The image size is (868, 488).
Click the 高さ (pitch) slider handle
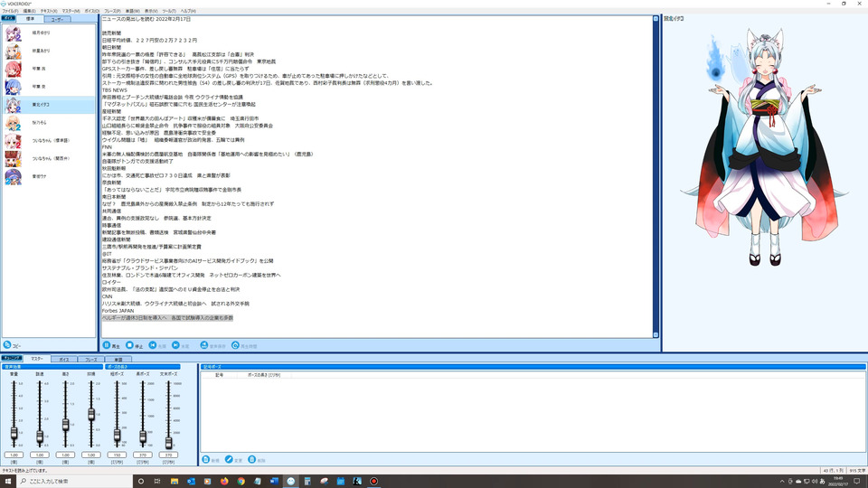(65, 425)
